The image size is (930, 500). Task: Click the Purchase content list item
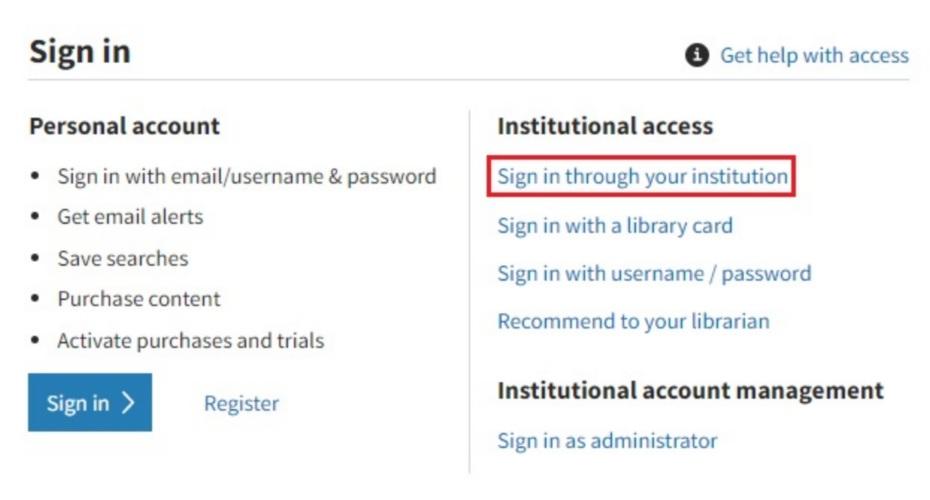(x=139, y=299)
